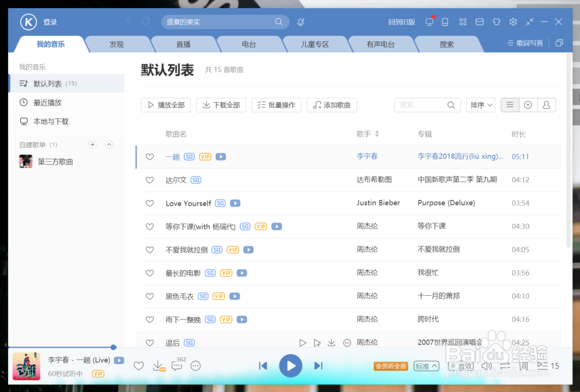Viewport: 580px width, 392px height.
Task: Click the now-playing album cover thumbnail
Action: 26,366
